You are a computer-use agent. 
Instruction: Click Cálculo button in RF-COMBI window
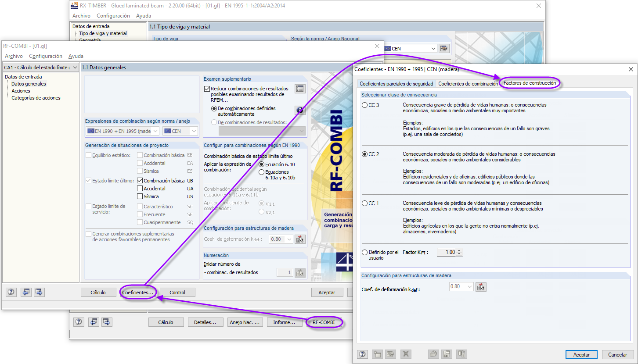[98, 293]
